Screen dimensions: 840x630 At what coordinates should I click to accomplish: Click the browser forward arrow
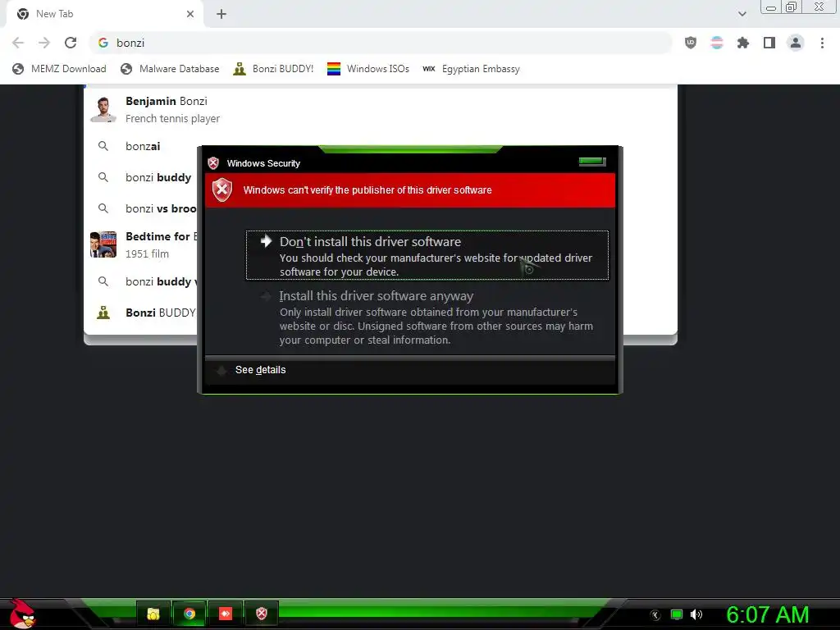pyautogui.click(x=44, y=43)
